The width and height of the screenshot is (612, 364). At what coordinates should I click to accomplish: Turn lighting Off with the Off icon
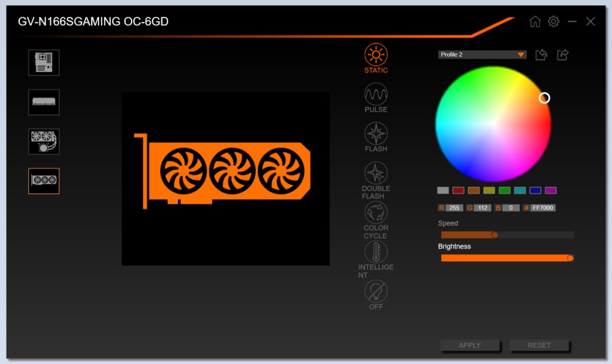click(376, 291)
